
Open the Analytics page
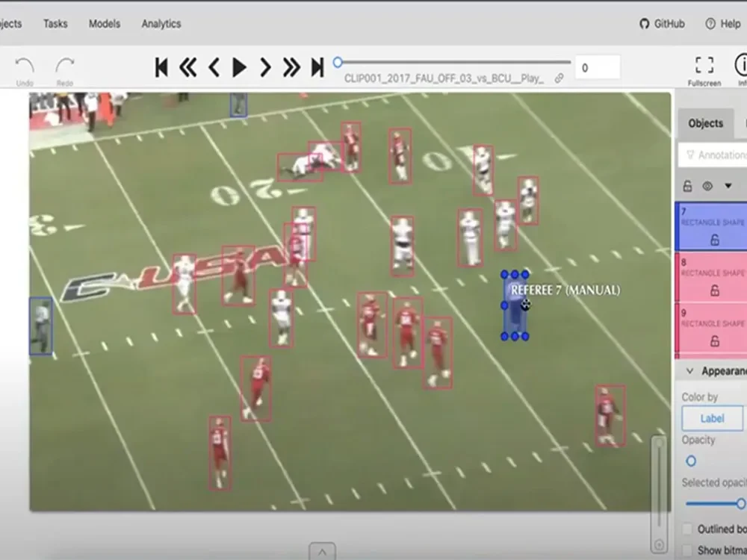click(161, 24)
